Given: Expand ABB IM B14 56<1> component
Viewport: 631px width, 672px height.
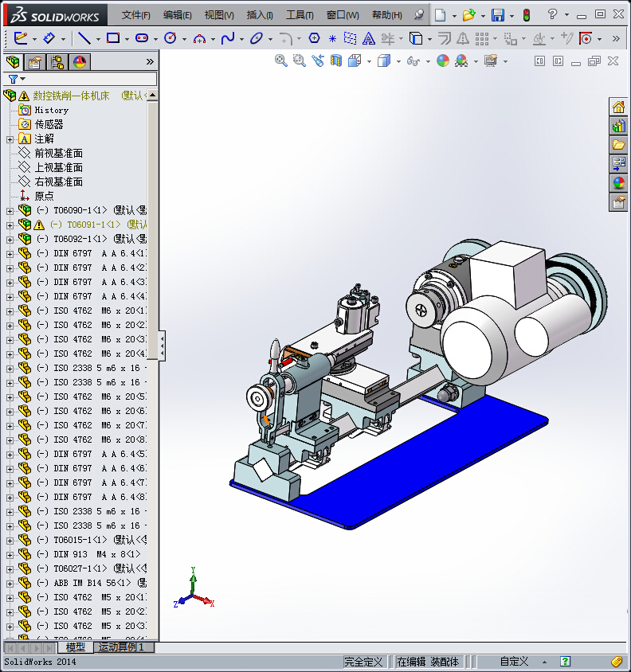Looking at the screenshot, I should (x=10, y=584).
